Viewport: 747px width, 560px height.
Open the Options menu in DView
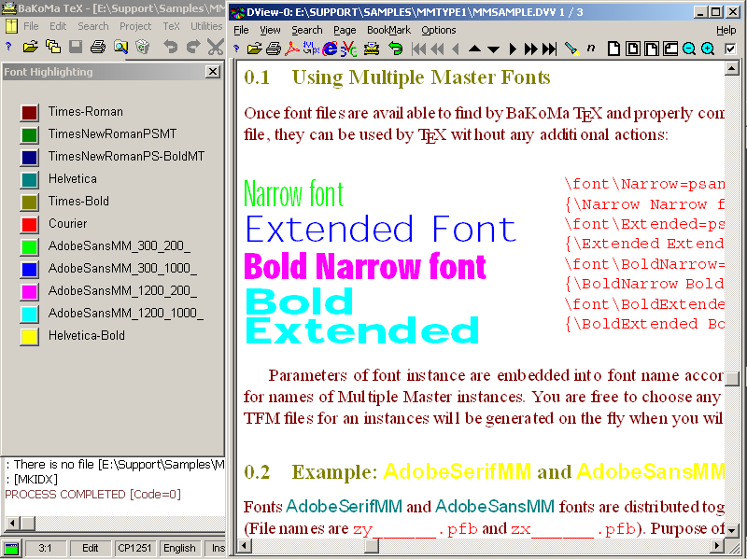(439, 30)
